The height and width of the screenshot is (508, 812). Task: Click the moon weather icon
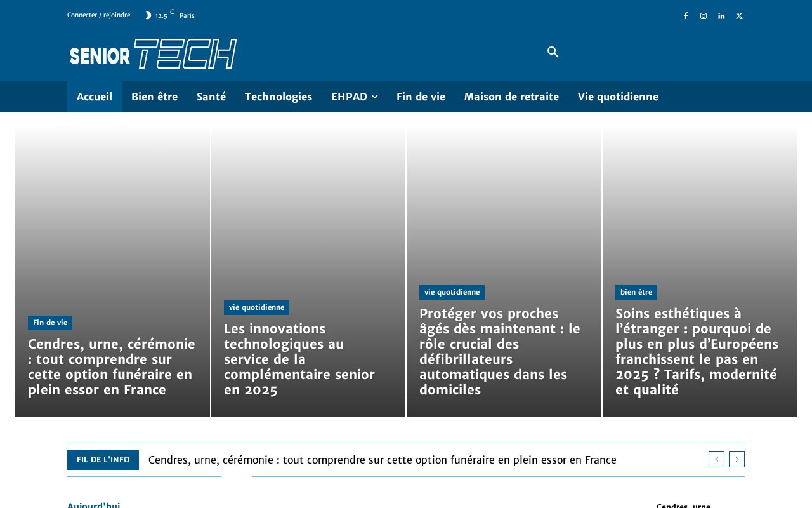click(x=148, y=15)
